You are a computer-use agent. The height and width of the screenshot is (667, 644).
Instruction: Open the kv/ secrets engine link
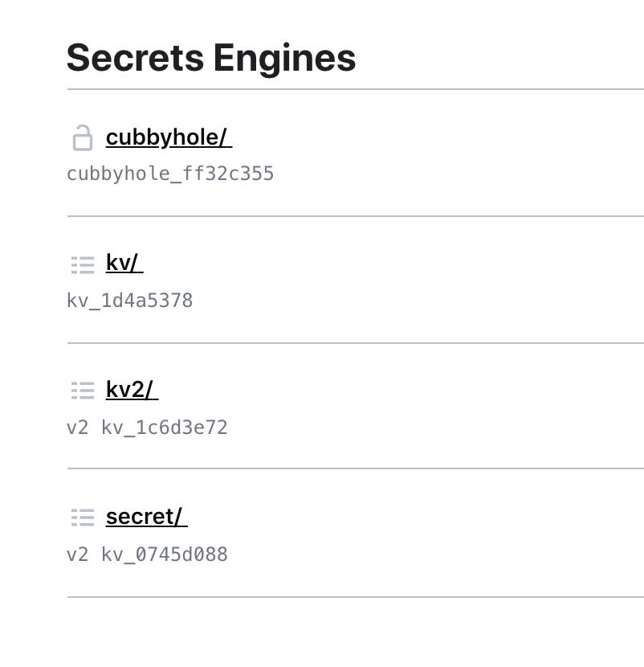(124, 263)
